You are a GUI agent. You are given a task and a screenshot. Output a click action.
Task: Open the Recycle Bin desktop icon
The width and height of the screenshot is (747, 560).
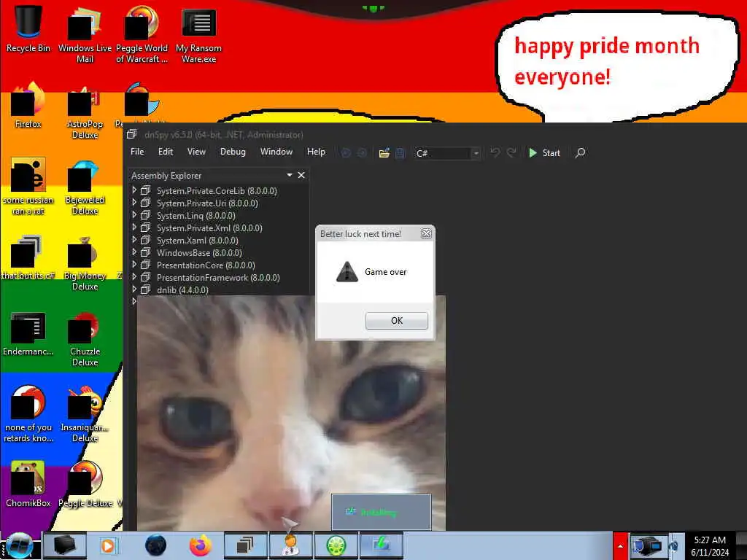(28, 28)
